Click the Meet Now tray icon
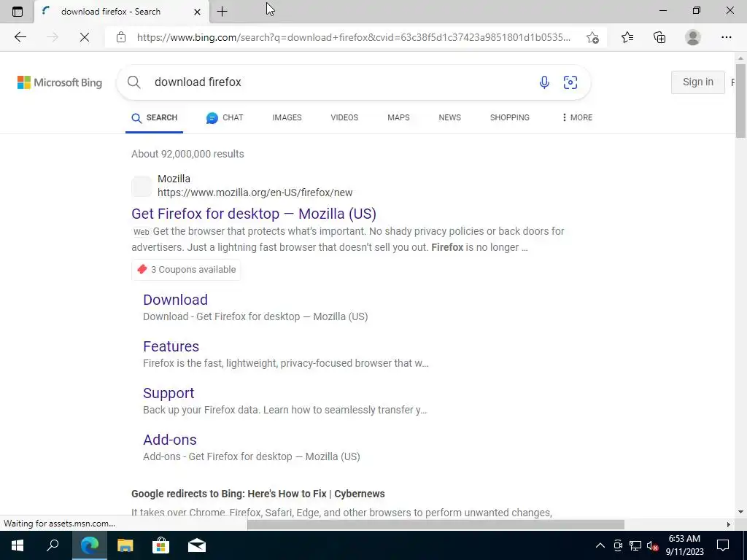Image resolution: width=747 pixels, height=560 pixels. (618, 545)
